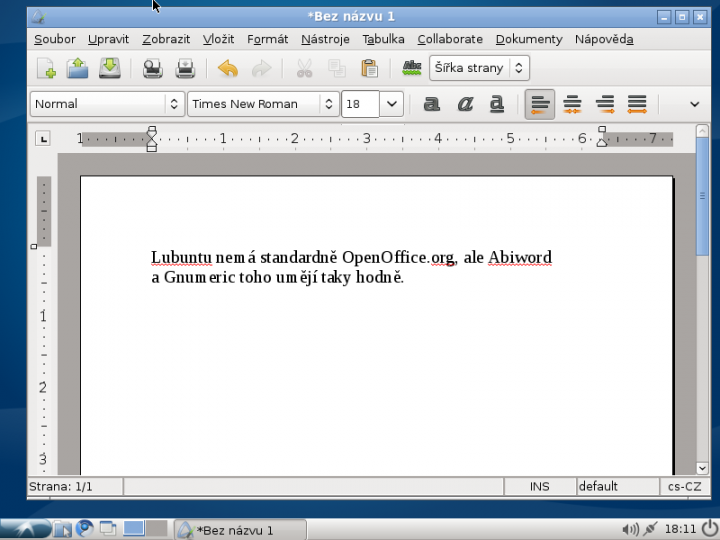Copy selection via the copy icon
Screen dimensions: 720x540
pos(337,68)
